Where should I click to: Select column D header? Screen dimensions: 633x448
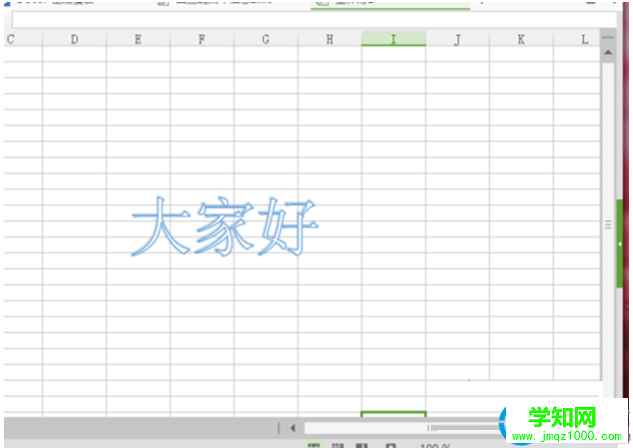pos(74,39)
